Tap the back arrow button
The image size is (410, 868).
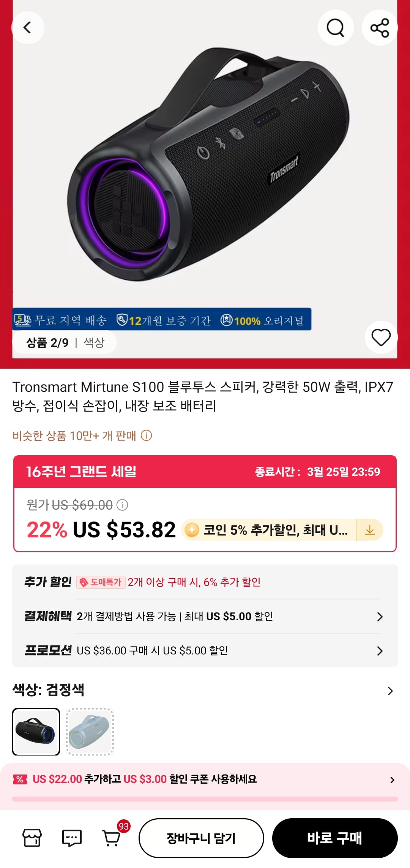tap(27, 28)
